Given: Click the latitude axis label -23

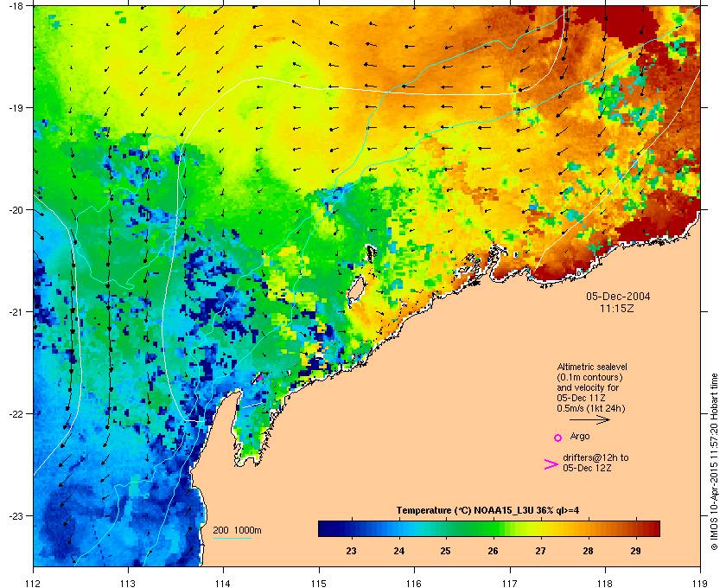Looking at the screenshot, I should coord(16,515).
